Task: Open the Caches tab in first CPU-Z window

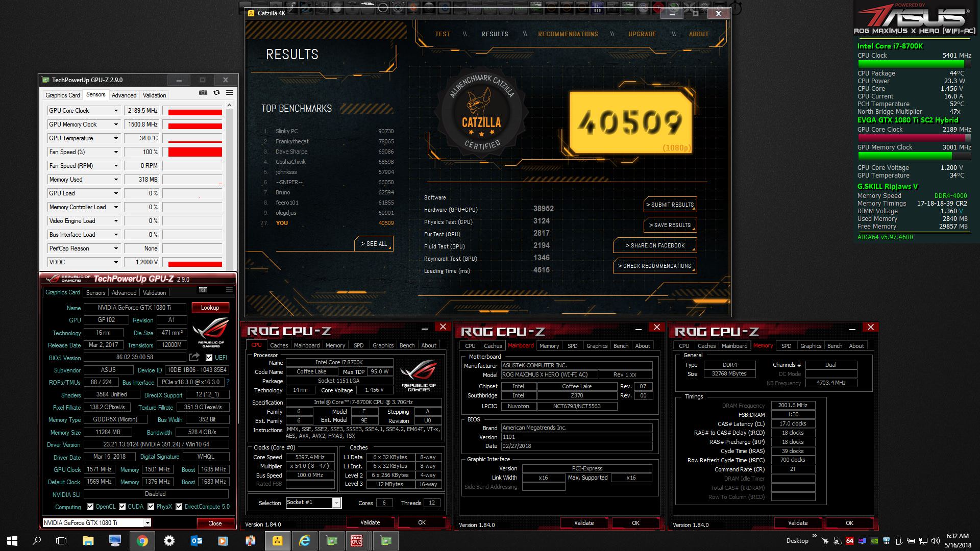Action: [279, 345]
